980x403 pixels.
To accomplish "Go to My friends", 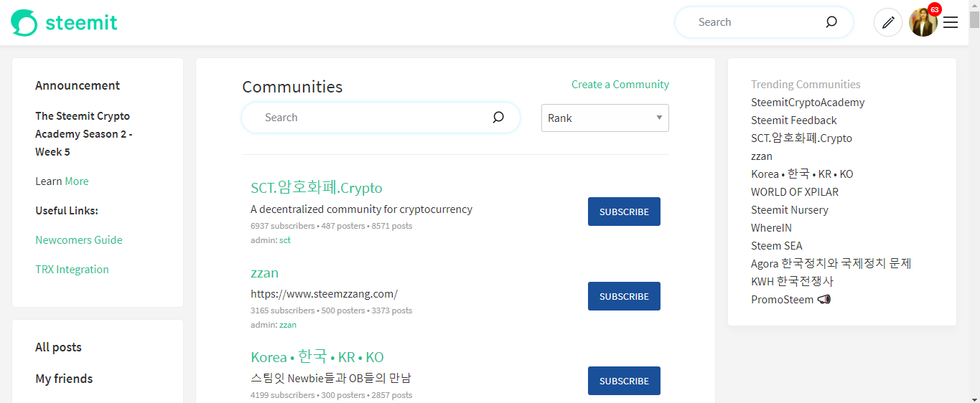I will coord(64,379).
